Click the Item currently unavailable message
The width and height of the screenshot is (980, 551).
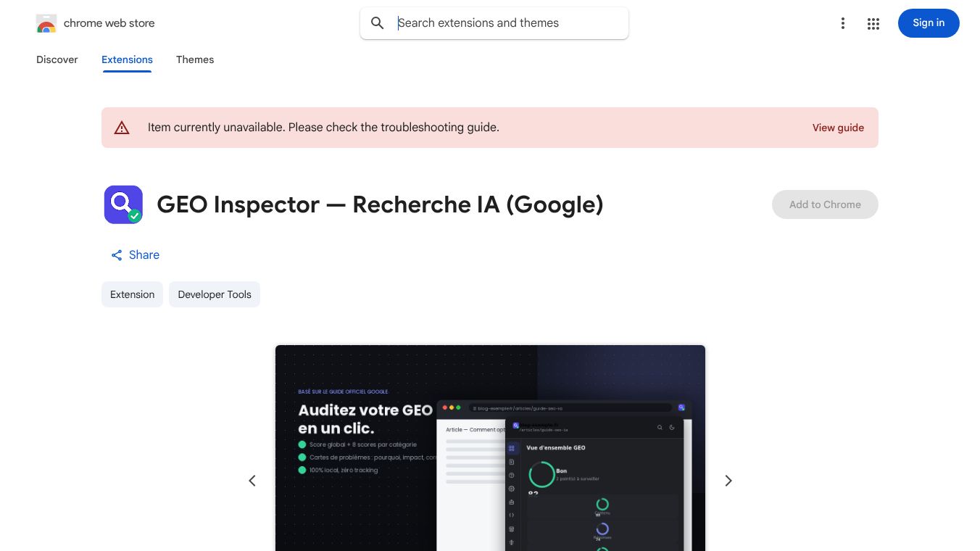(x=323, y=128)
